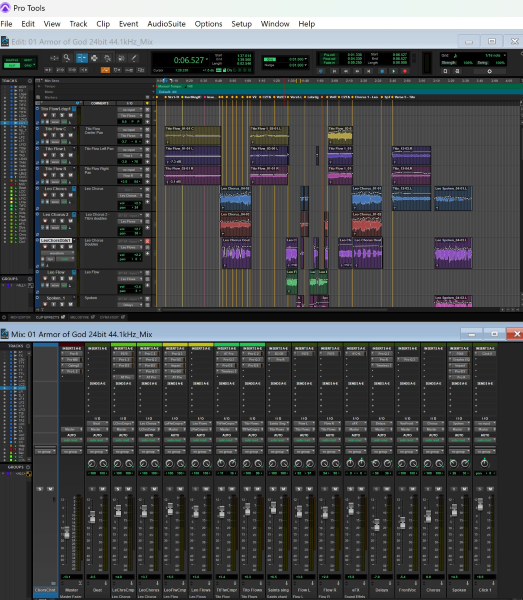This screenshot has height=600, width=523.
Task: Mute the Leo Chorus track in Edit window
Action: [70, 195]
